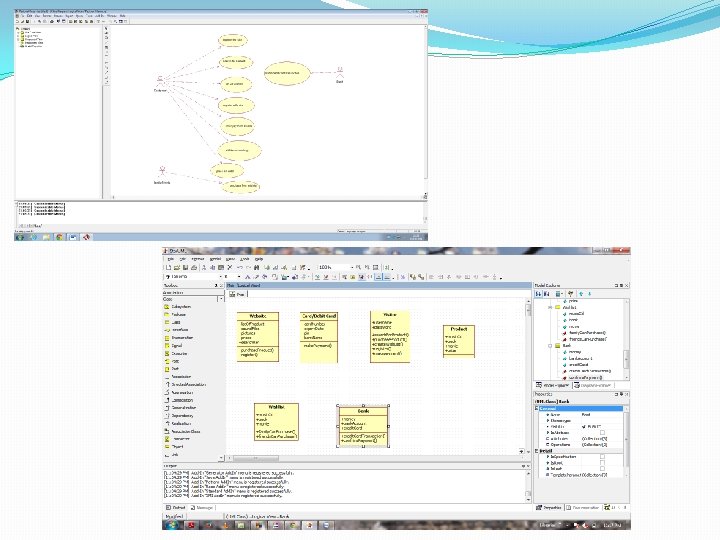Toggle the IsRoot checkbox in Properties panel
The width and height of the screenshot is (720, 540).
pyautogui.click(x=602, y=463)
